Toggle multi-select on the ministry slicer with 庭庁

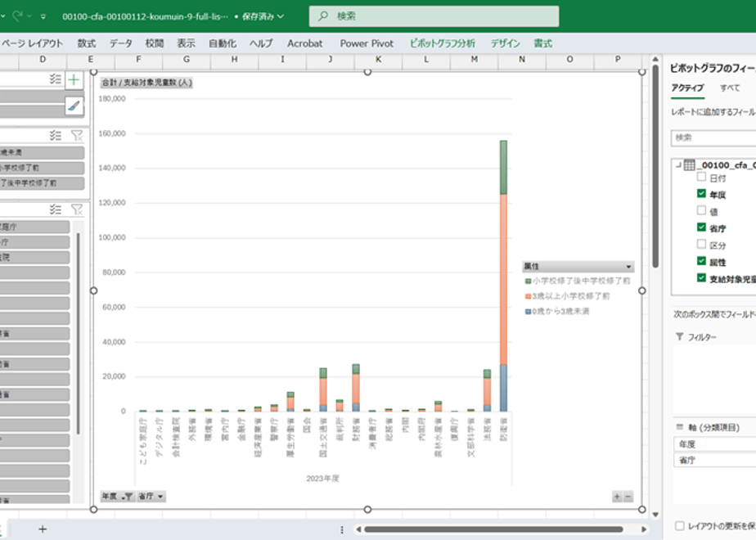56,209
